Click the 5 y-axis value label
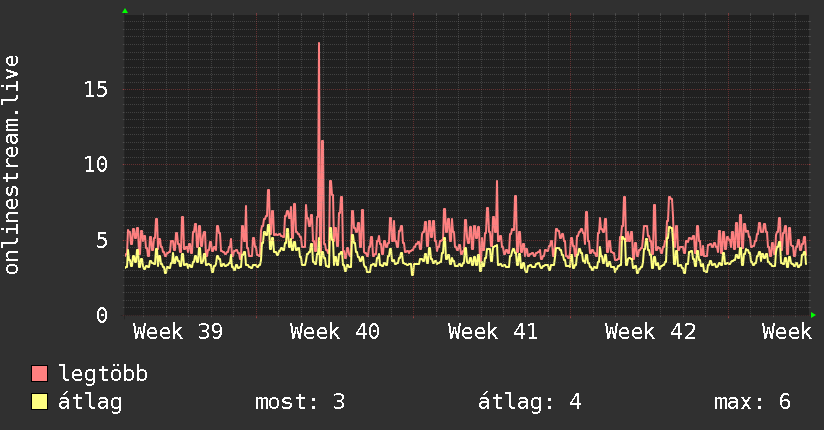Viewport: 824px width, 430px height. coord(101,240)
